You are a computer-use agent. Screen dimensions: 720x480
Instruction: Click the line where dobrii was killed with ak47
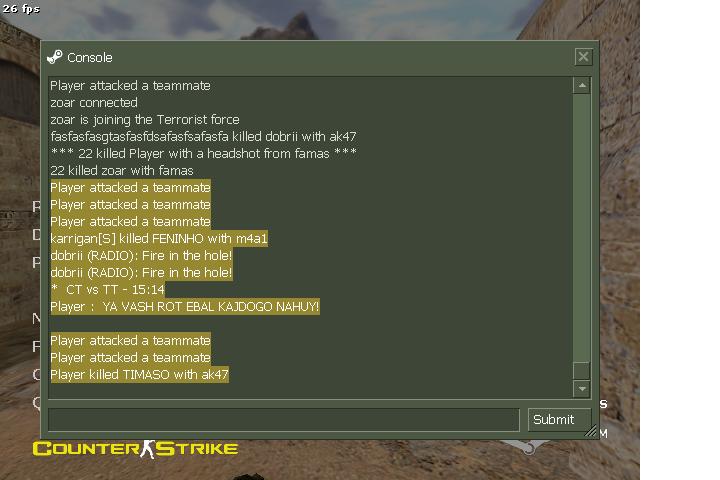pos(203,136)
